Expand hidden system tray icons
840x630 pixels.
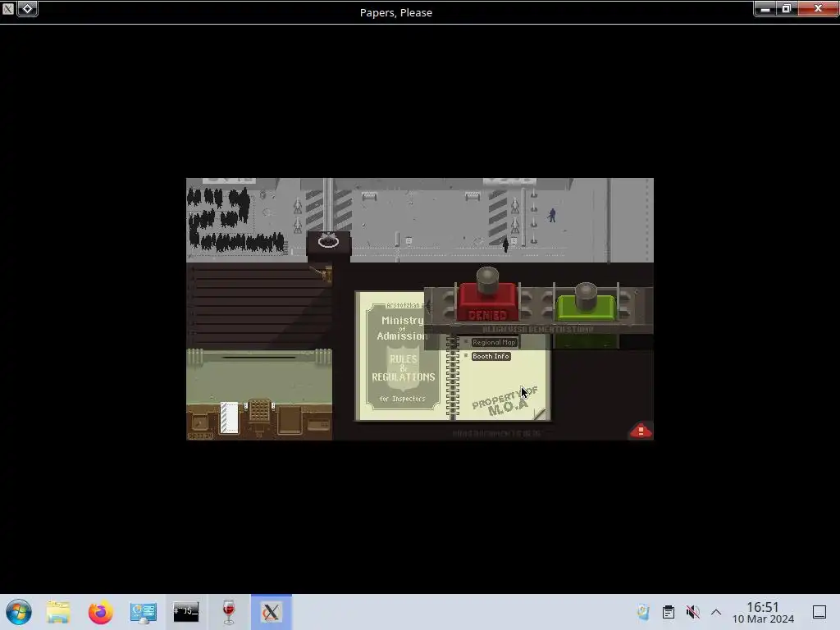[x=716, y=612]
